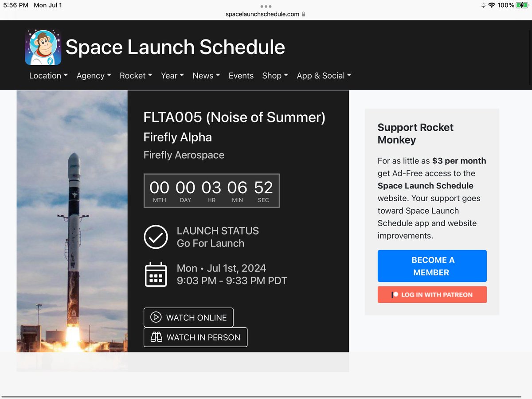Open the App & Social dropdown
This screenshot has width=532, height=399.
(324, 76)
